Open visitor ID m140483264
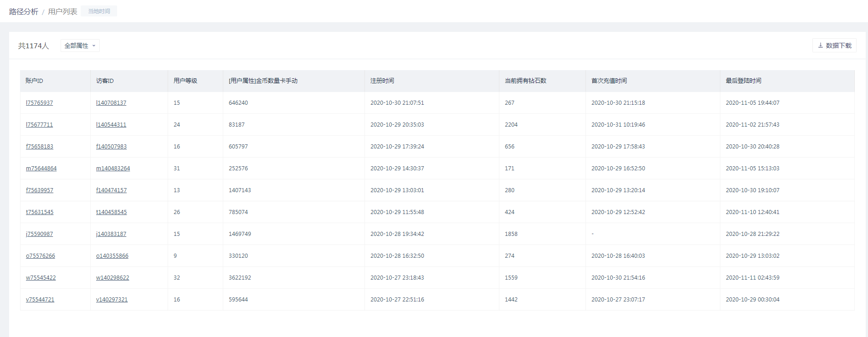Image resolution: width=868 pixels, height=337 pixels. click(113, 168)
